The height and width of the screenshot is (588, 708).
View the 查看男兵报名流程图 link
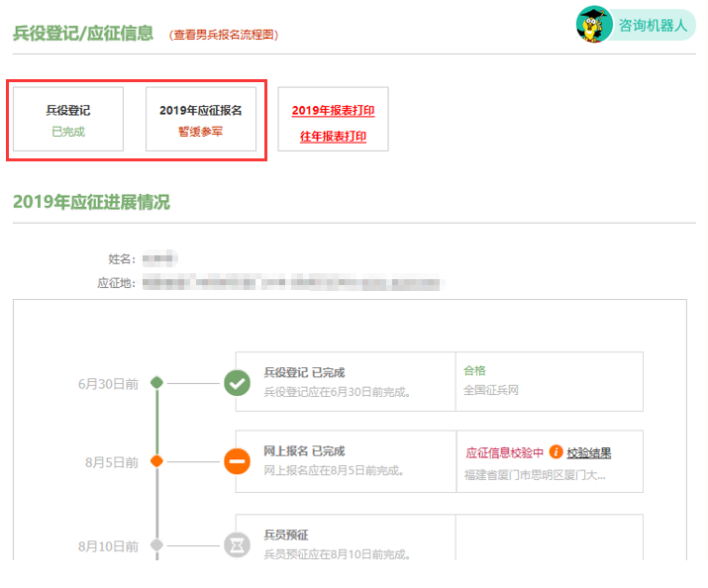point(224,35)
